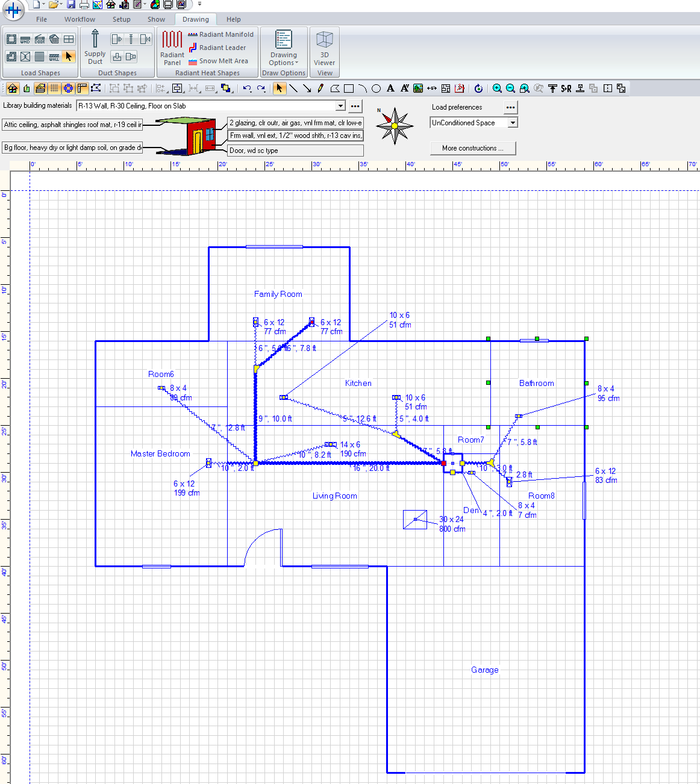
Task: Select the Room load shape tool
Action: pyautogui.click(x=11, y=39)
